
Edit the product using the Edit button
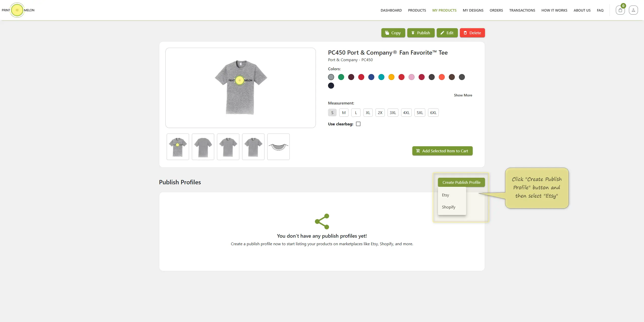pos(447,33)
